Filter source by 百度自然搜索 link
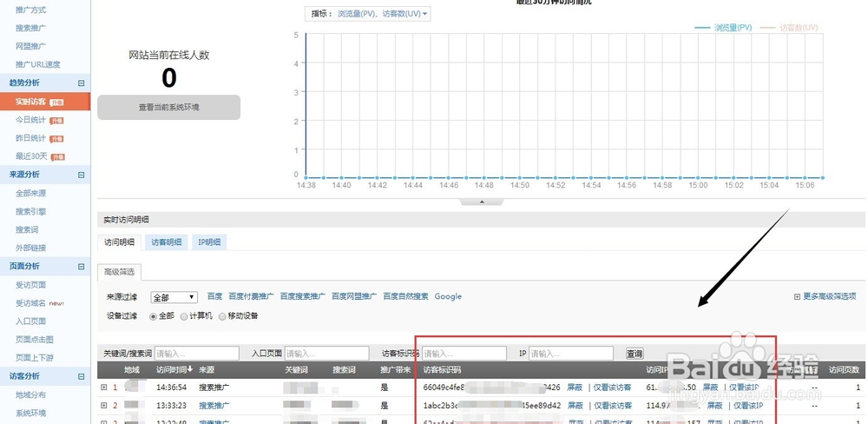 point(405,296)
